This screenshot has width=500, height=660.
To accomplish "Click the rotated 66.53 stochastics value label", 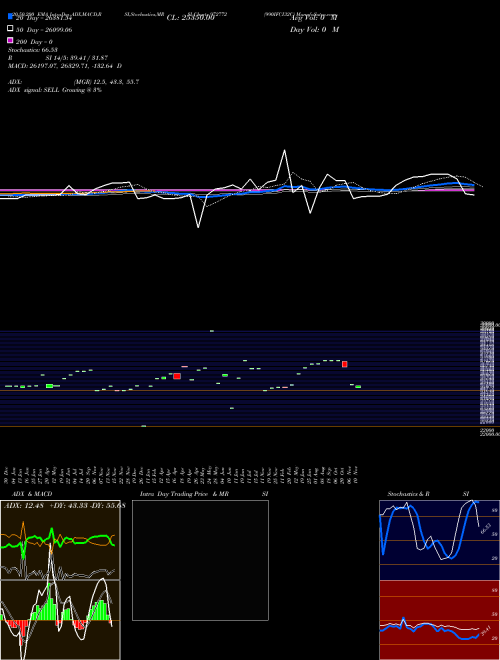I will click(486, 528).
